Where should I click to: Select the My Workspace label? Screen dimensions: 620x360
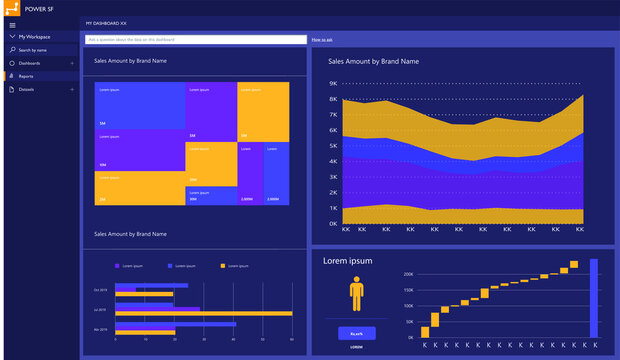coord(34,37)
